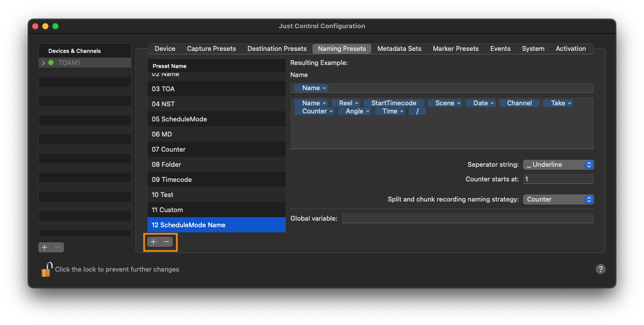This screenshot has width=644, height=325.
Task: Click the Preset Name column header
Action: [x=217, y=66]
